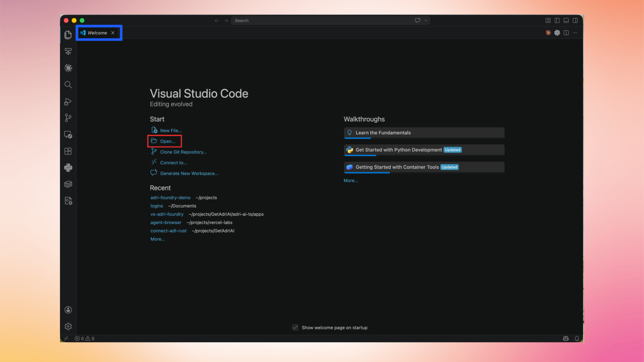Open the Explorer view in activity bar
644x362 pixels.
tap(68, 35)
